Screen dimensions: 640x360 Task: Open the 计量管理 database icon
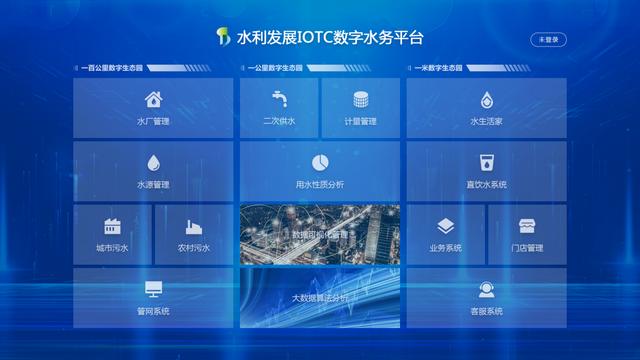361,100
